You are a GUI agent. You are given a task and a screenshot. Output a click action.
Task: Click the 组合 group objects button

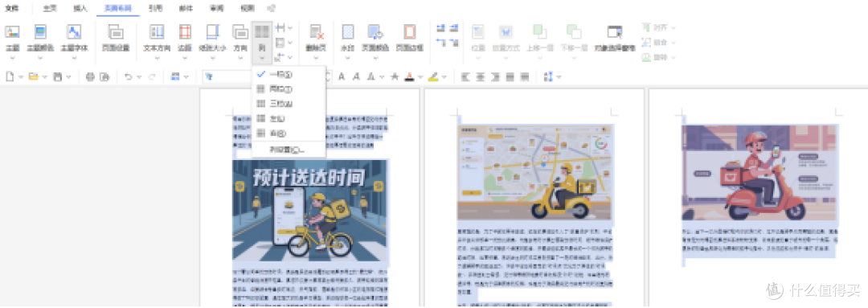pyautogui.click(x=659, y=42)
